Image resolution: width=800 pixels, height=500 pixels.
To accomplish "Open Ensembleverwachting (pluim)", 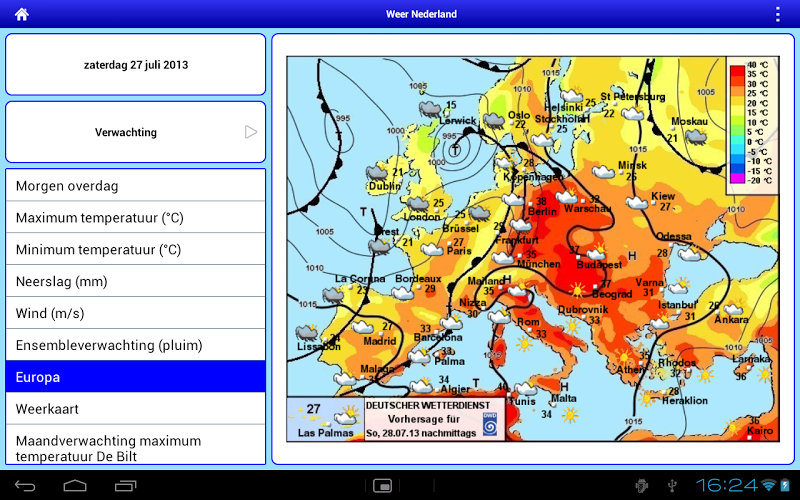I will coord(136,345).
